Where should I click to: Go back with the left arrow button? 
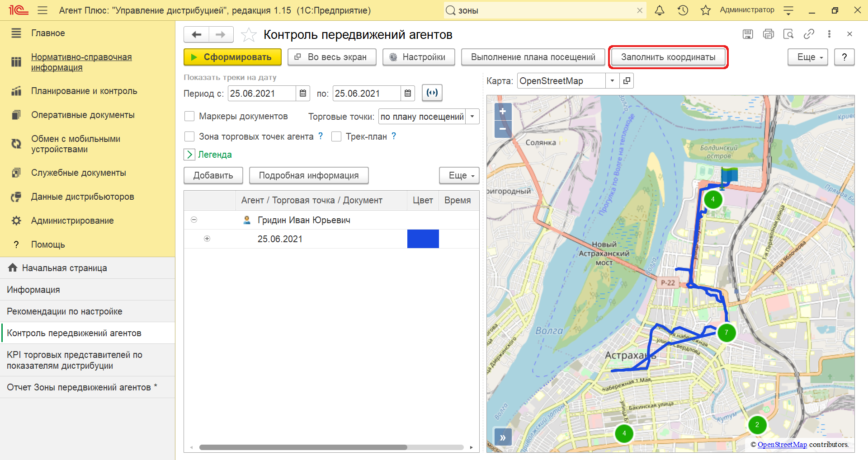[196, 34]
